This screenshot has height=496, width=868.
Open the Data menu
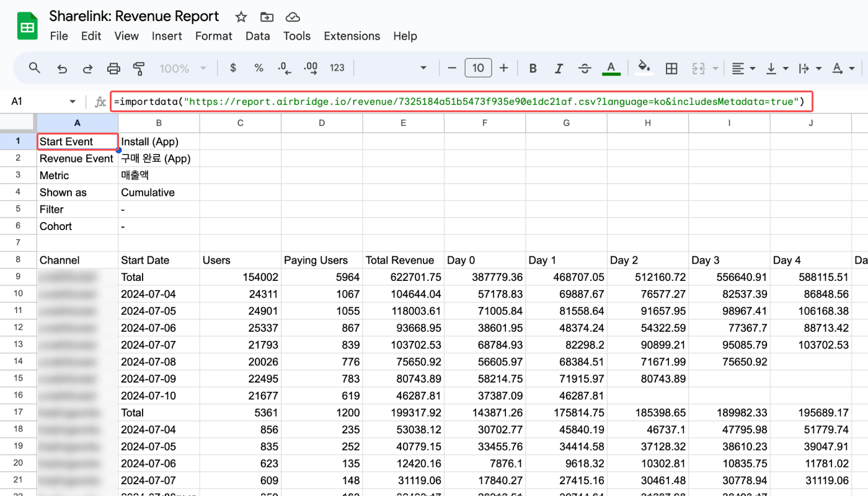tap(258, 36)
